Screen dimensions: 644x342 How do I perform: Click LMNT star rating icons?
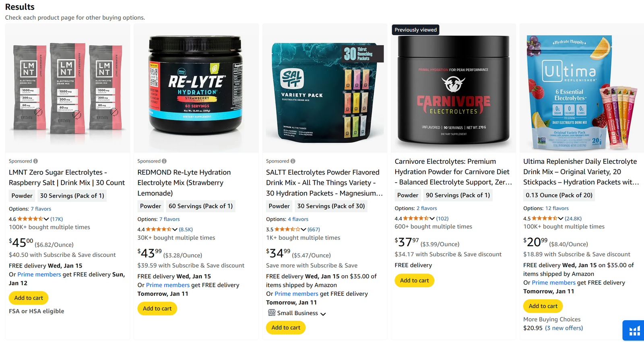click(x=30, y=219)
